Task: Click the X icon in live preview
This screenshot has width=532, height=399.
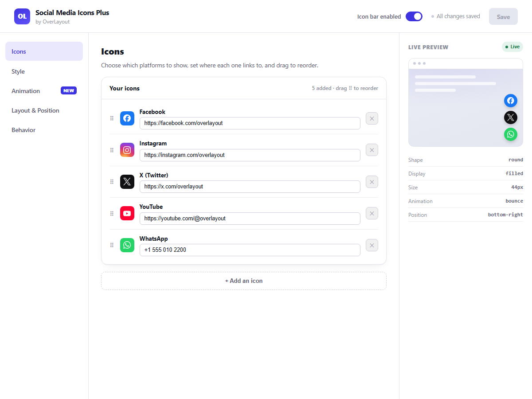Action: tap(511, 117)
